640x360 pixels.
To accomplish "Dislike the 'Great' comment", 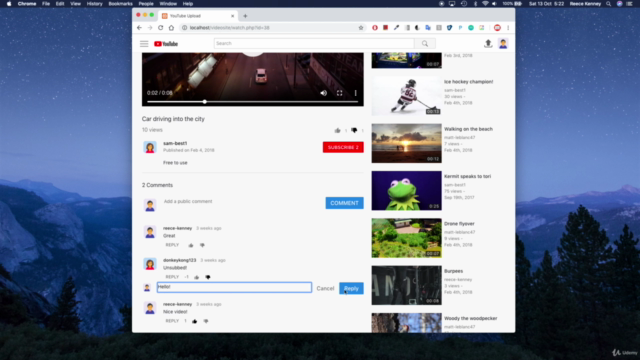I will click(x=202, y=245).
